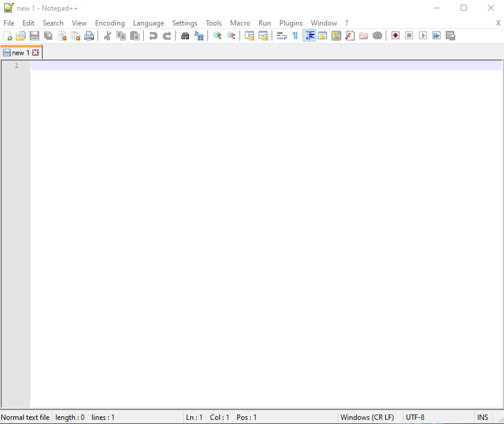Screen dimensions: 504x424
Task: Save the recorded macro toolbar icon
Action: coord(451,36)
